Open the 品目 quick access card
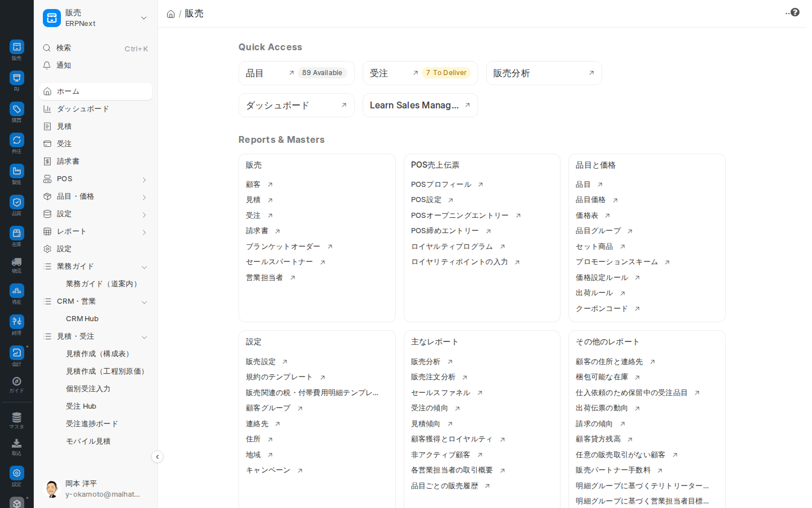Screen dimensions: 812x508 296,73
